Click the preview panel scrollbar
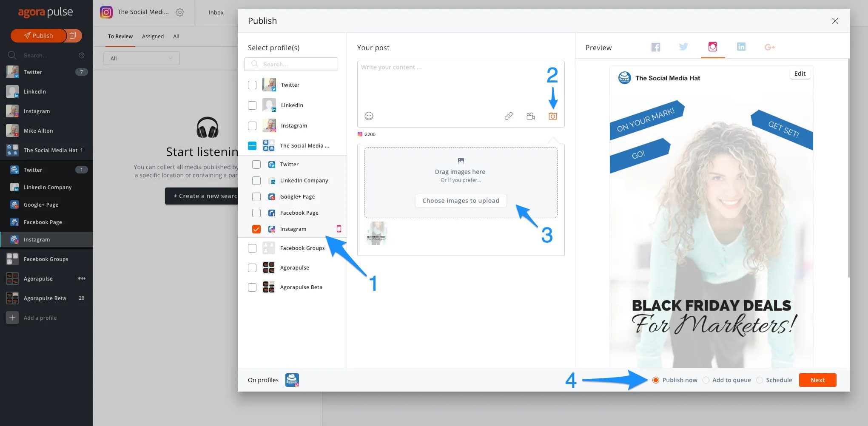Screen dimensions: 868x426 pos(848,168)
